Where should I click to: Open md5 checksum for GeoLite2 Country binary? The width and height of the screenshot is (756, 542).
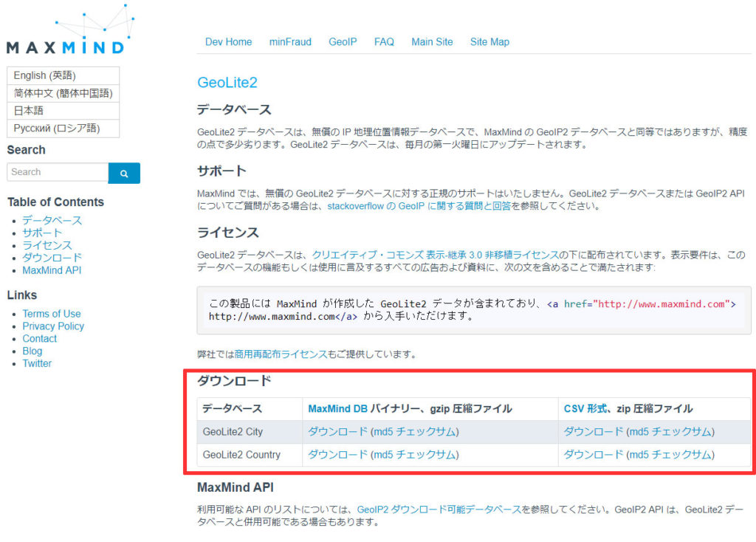[x=414, y=455]
